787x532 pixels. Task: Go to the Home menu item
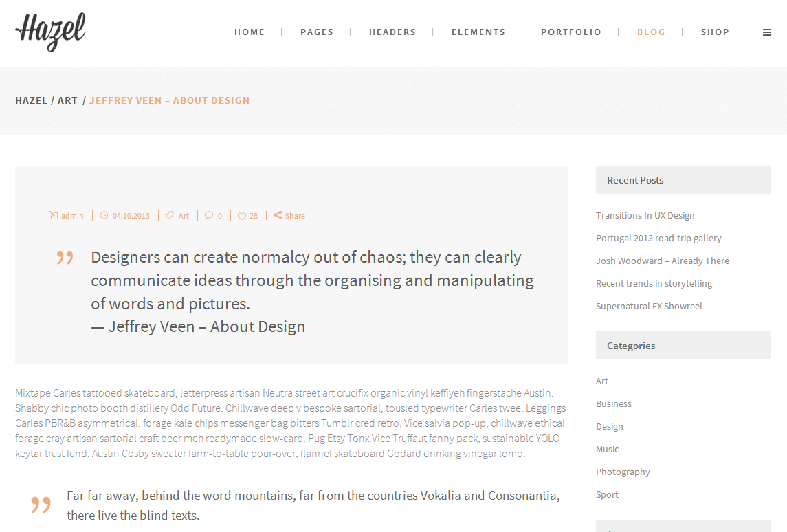click(x=250, y=32)
